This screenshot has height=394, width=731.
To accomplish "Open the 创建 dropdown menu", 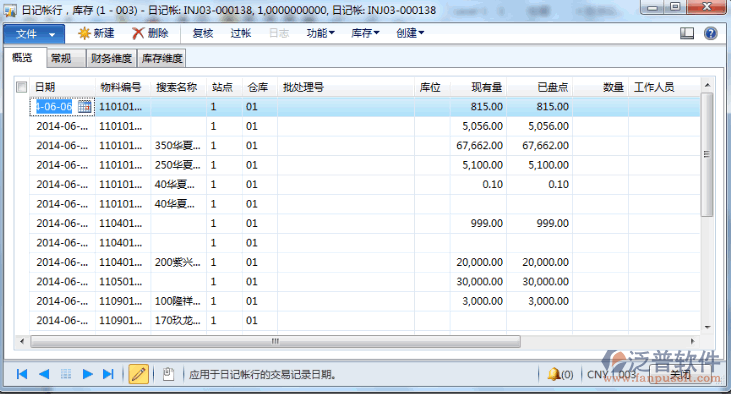I will [410, 33].
